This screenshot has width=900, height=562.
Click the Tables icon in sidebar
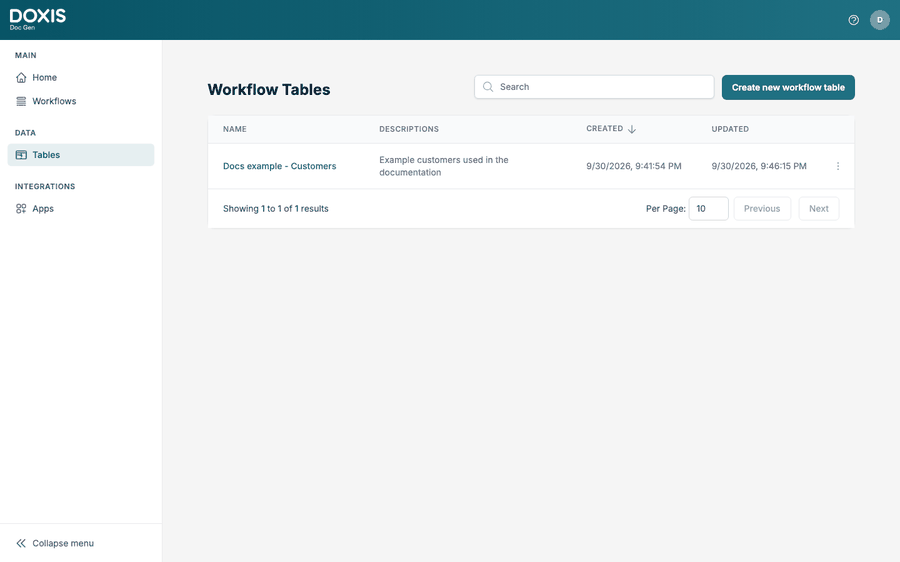[x=21, y=155]
